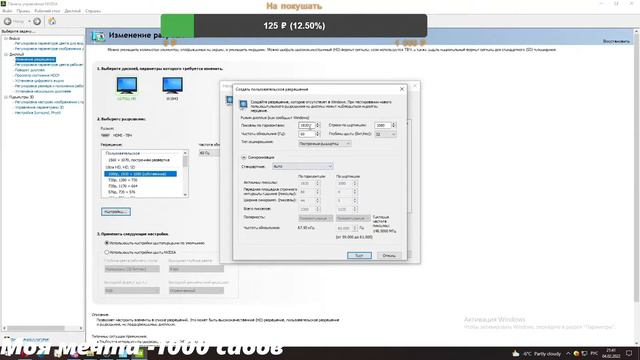Click the monitor icon inside the custom resolution dialog
640x360 pixels.
click(243, 104)
